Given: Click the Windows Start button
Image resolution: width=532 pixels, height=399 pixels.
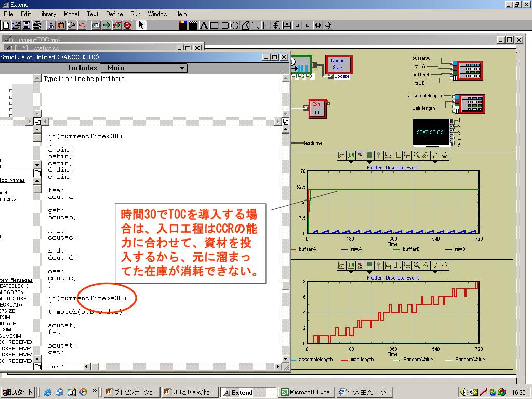Looking at the screenshot, I should click(x=18, y=392).
